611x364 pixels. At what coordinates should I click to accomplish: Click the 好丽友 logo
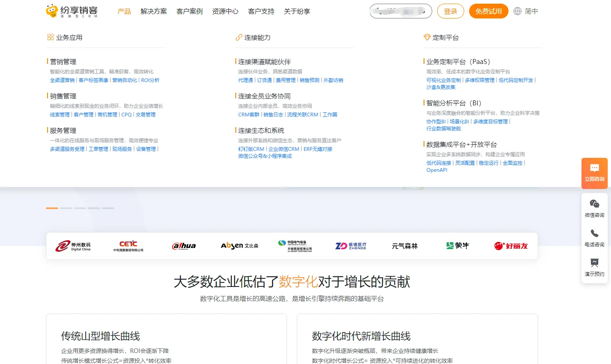(x=511, y=246)
